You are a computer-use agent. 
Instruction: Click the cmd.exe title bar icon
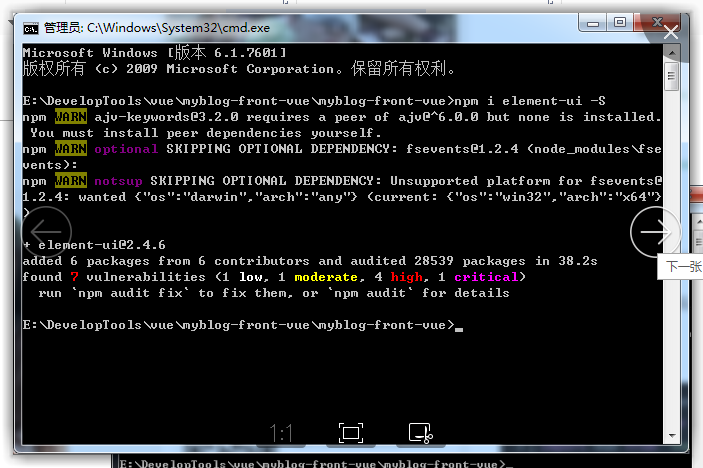pyautogui.click(x=31, y=29)
